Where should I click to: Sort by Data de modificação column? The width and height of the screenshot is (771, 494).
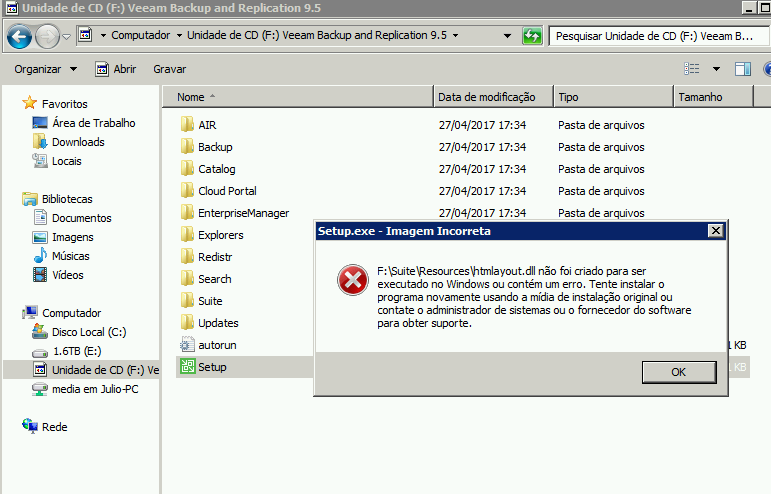493,97
